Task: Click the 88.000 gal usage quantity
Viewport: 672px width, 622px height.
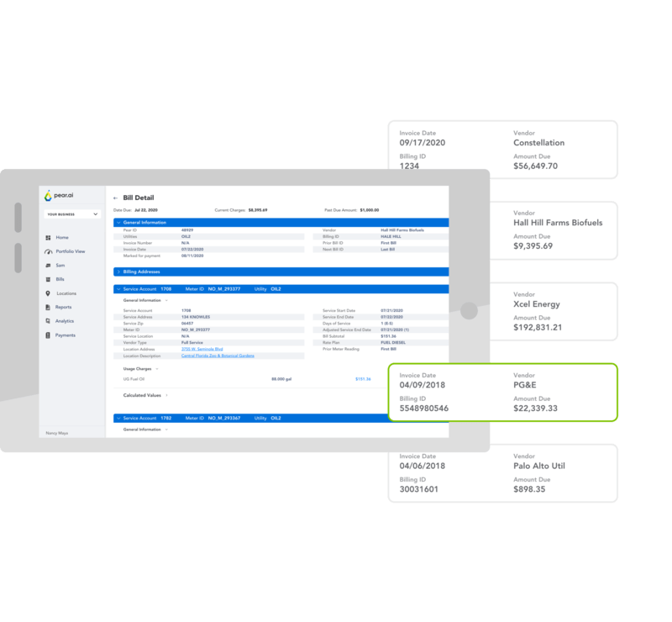Action: pyautogui.click(x=281, y=379)
